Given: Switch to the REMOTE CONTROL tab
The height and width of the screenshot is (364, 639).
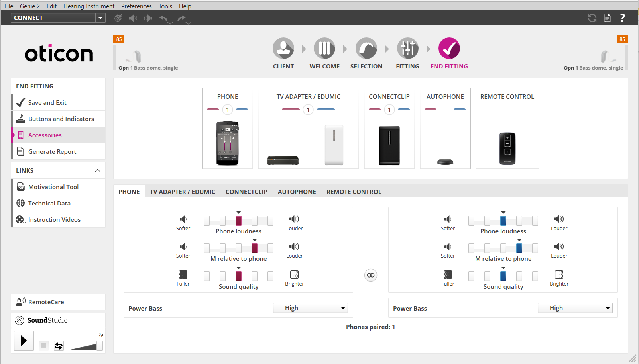Looking at the screenshot, I should (x=354, y=192).
